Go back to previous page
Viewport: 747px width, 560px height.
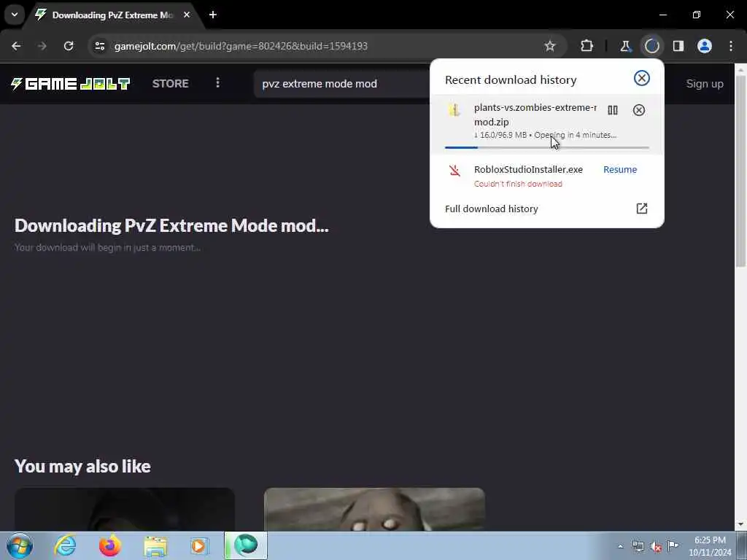16,46
